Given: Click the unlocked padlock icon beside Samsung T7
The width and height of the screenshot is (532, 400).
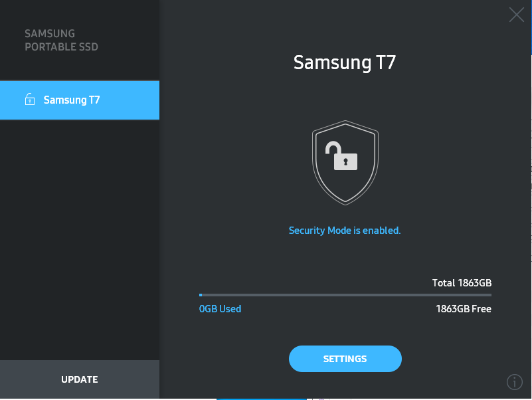Looking at the screenshot, I should pos(29,99).
